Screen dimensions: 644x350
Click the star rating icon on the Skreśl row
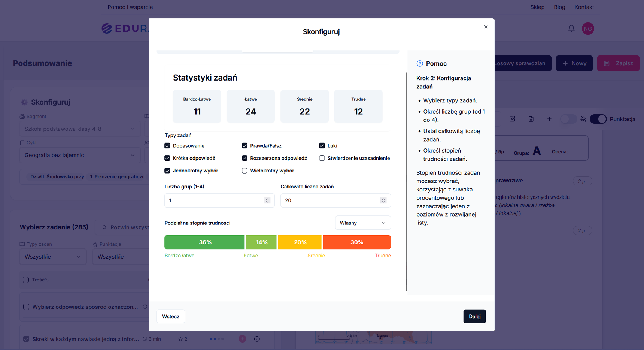[180, 339]
